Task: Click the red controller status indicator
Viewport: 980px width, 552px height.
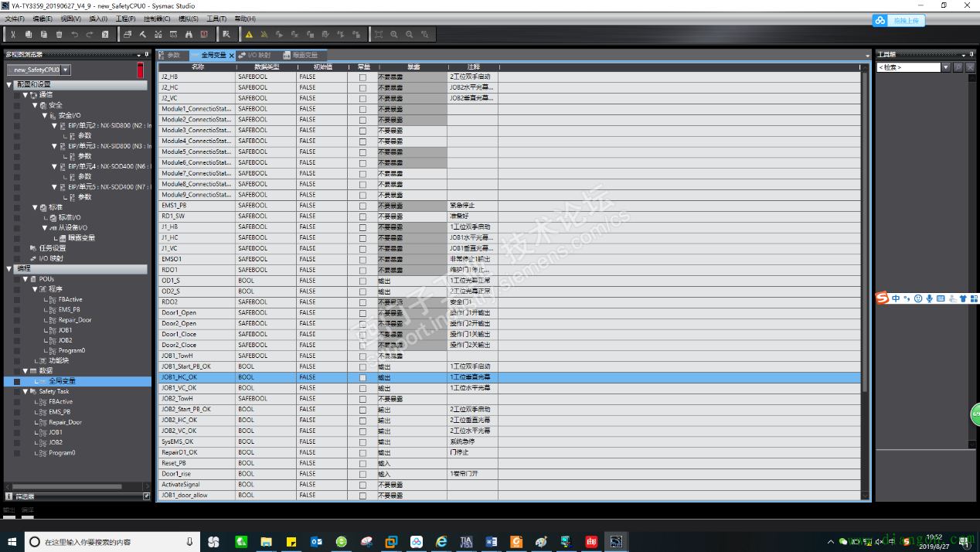Action: tap(140, 70)
